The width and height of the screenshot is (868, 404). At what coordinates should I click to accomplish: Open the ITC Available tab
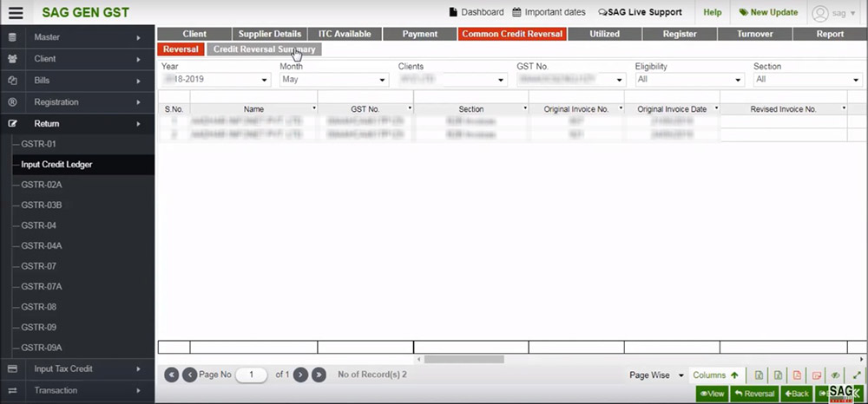coord(344,34)
